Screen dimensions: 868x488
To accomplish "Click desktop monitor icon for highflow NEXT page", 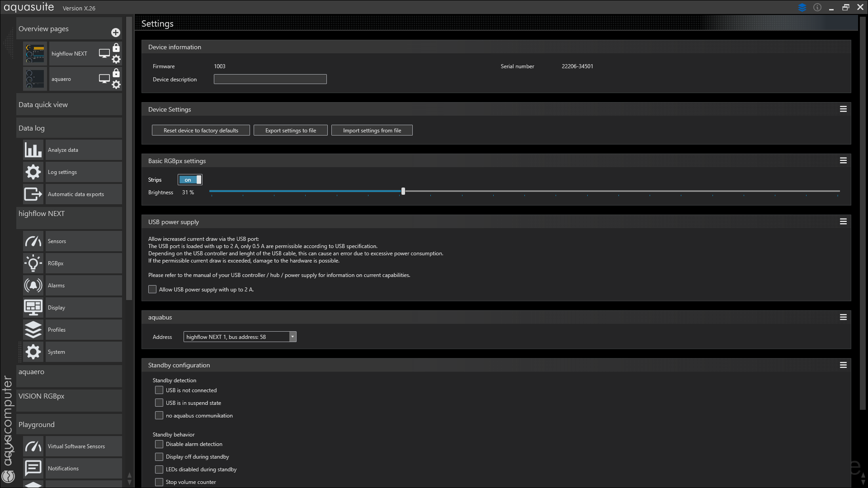I will coord(104,53).
